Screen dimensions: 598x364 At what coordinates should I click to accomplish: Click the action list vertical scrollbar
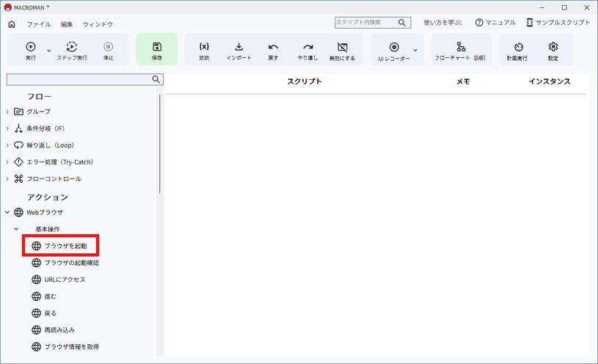159,144
